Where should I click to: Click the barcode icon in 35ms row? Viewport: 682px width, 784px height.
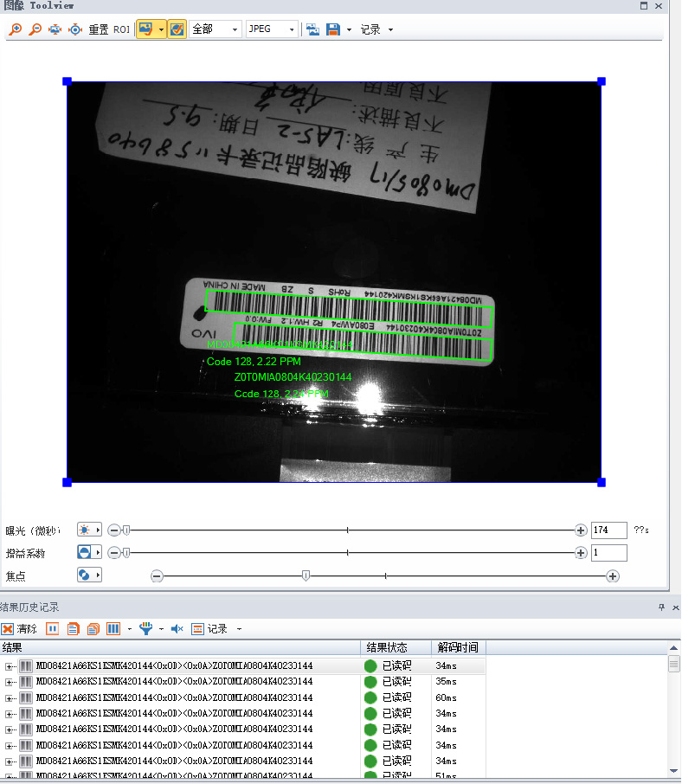(26, 682)
